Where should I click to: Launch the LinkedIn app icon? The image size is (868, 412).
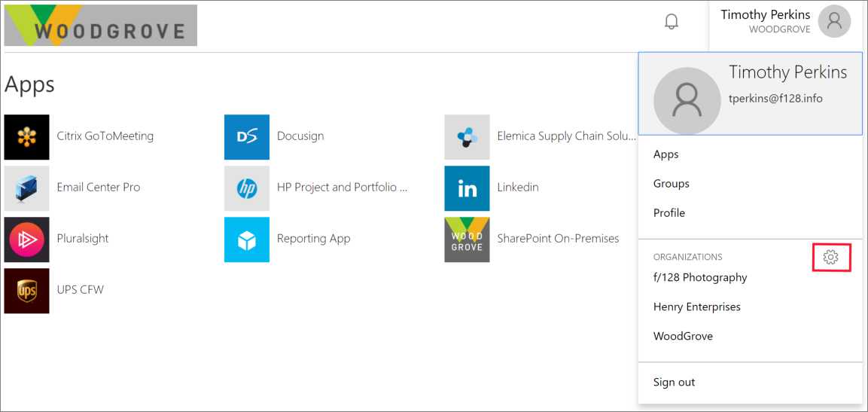click(x=467, y=188)
